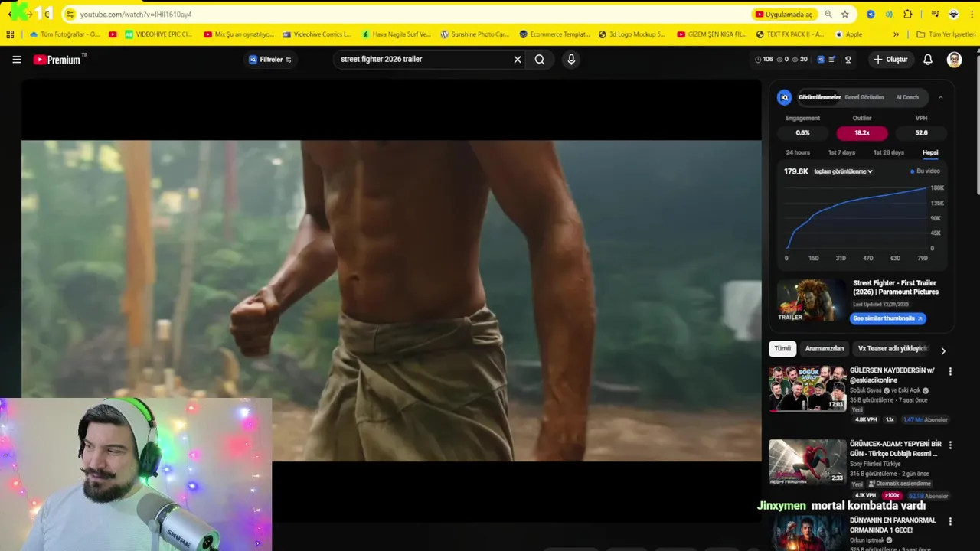
Task: Select the Vx Teaser adlı yükleyici chip
Action: [x=893, y=348]
